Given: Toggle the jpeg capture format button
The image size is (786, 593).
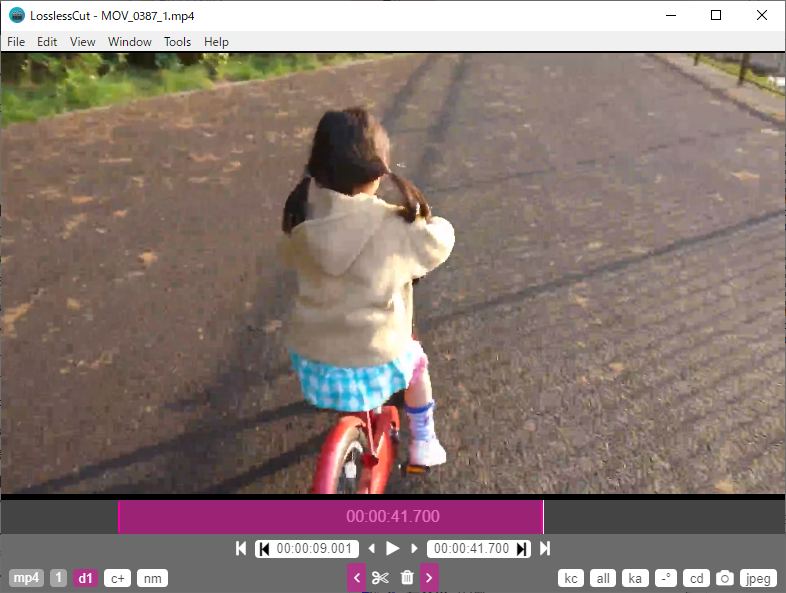Looking at the screenshot, I should pyautogui.click(x=758, y=578).
